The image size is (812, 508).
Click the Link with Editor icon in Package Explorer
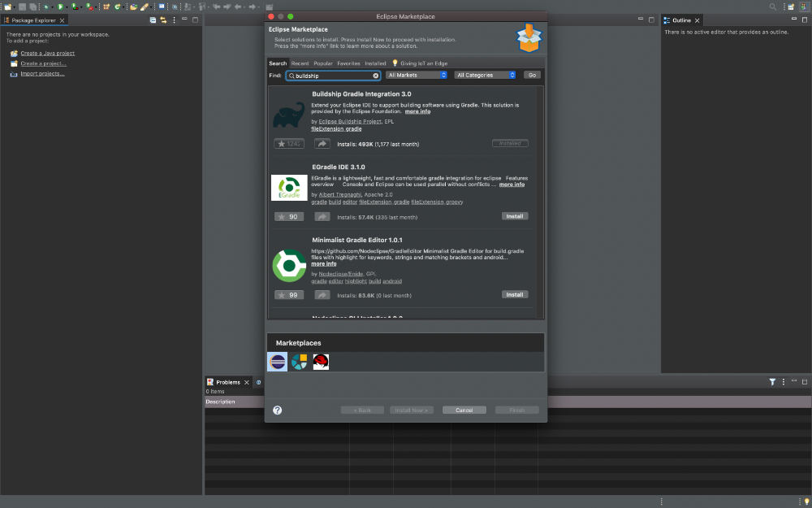coord(163,20)
